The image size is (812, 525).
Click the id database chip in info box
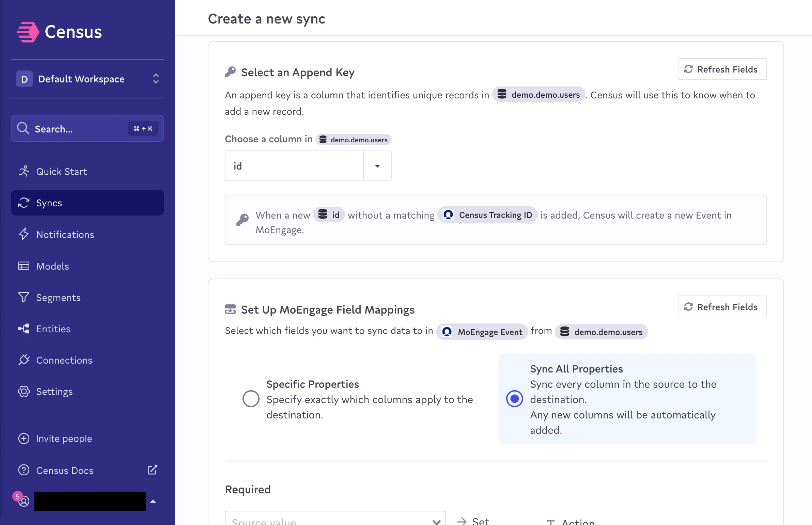click(x=329, y=215)
